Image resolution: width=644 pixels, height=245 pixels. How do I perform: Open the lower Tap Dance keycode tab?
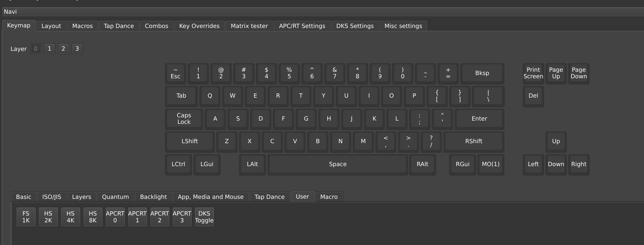[x=269, y=197]
